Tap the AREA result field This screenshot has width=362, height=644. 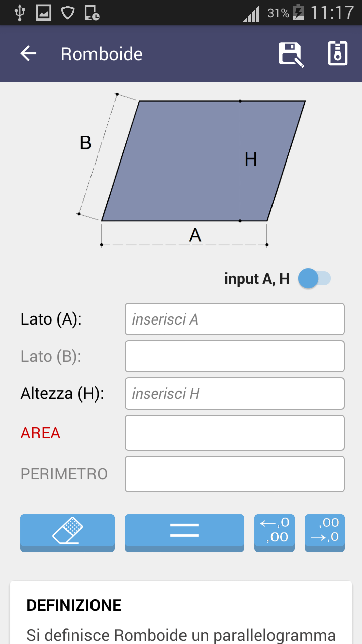(234, 433)
